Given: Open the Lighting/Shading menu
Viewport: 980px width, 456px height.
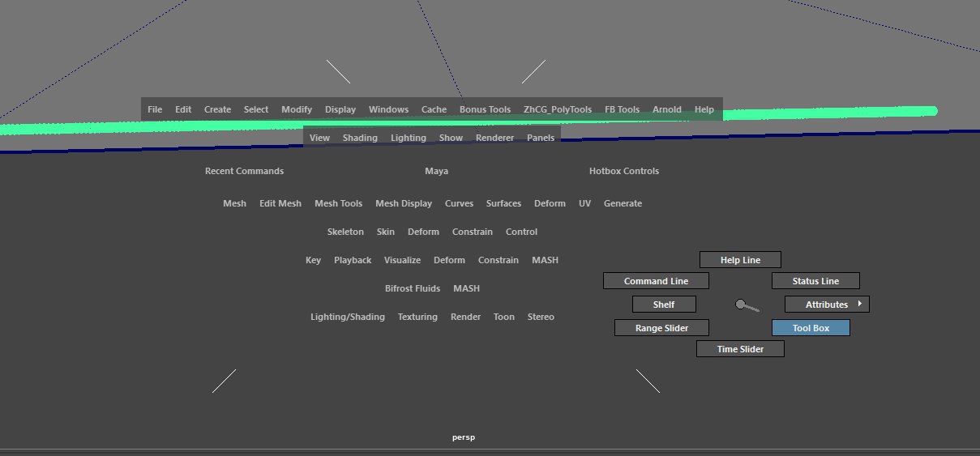Looking at the screenshot, I should pyautogui.click(x=348, y=317).
